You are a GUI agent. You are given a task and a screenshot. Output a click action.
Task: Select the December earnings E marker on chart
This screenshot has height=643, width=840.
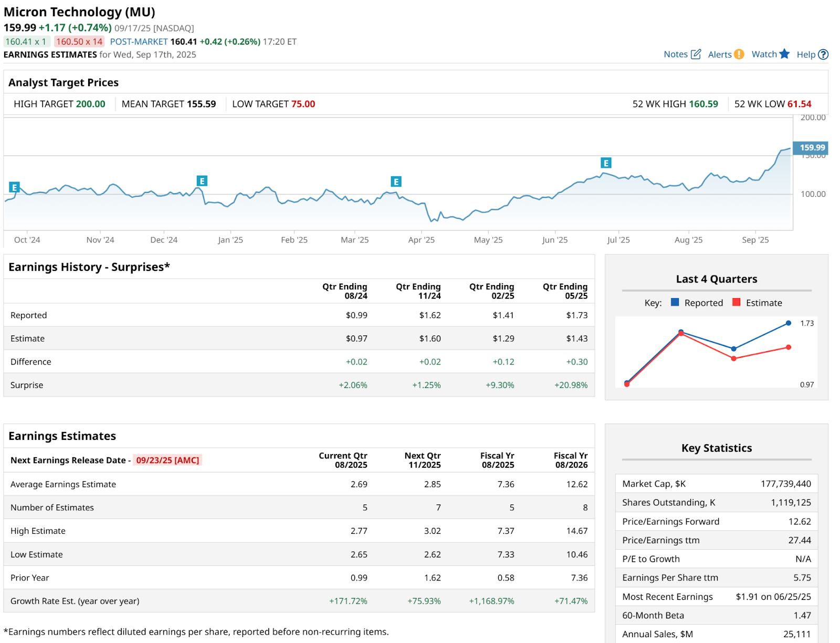(202, 181)
